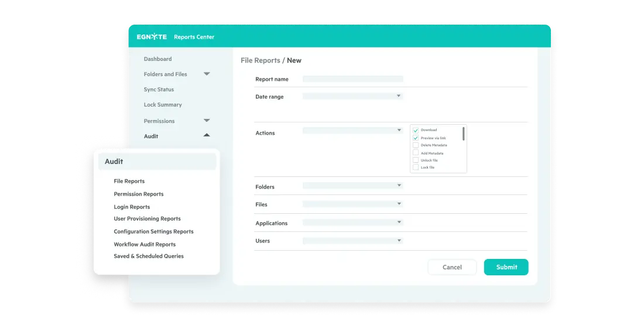Image resolution: width=644 pixels, height=328 pixels.
Task: Expand Folders and Files arrow
Action: tap(207, 74)
